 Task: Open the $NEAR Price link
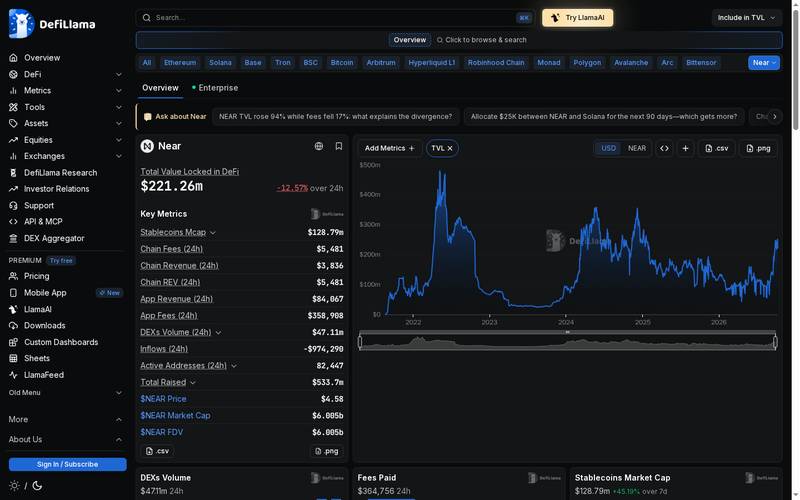click(x=163, y=399)
